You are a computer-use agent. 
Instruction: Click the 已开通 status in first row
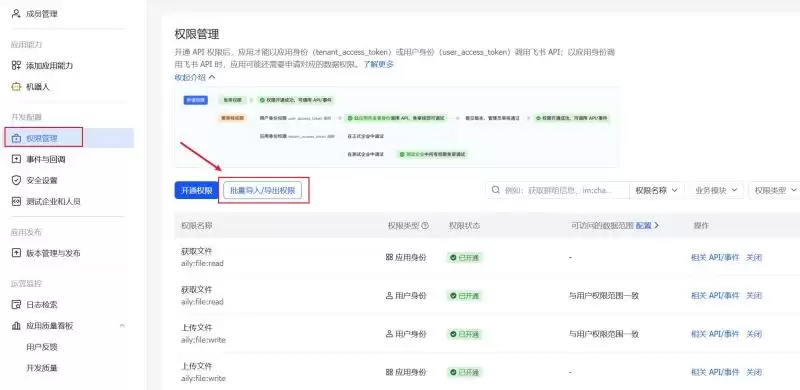point(464,257)
